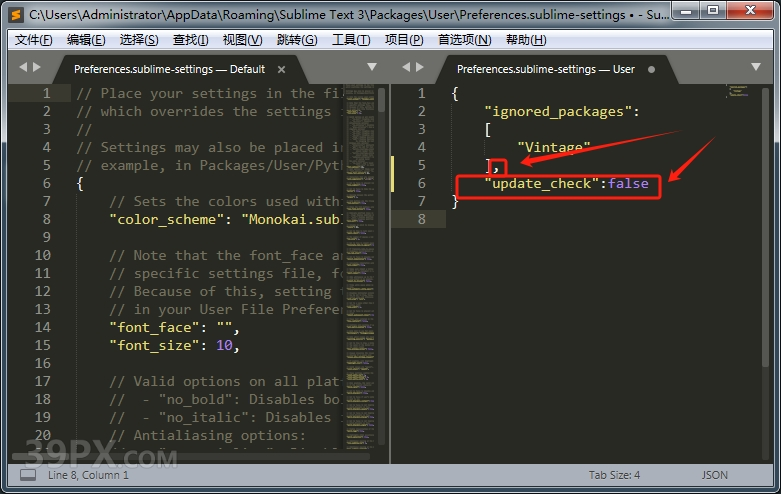Open the 选择(S) menu

139,40
